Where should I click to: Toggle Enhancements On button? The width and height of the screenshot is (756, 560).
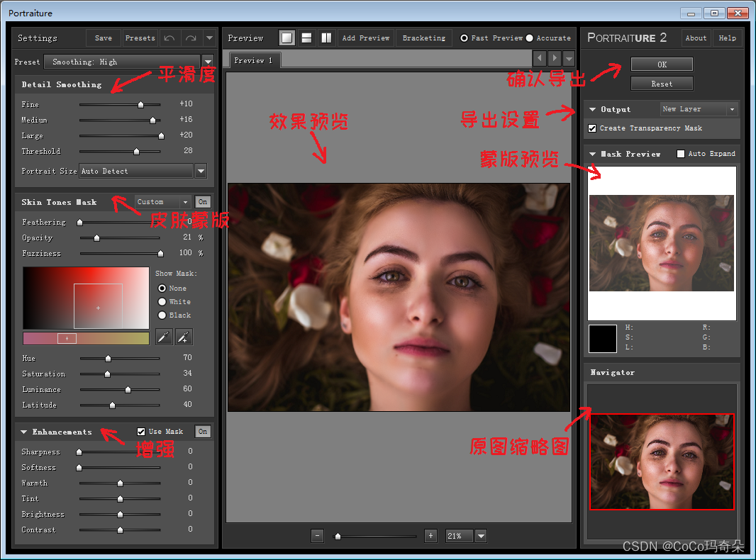203,431
